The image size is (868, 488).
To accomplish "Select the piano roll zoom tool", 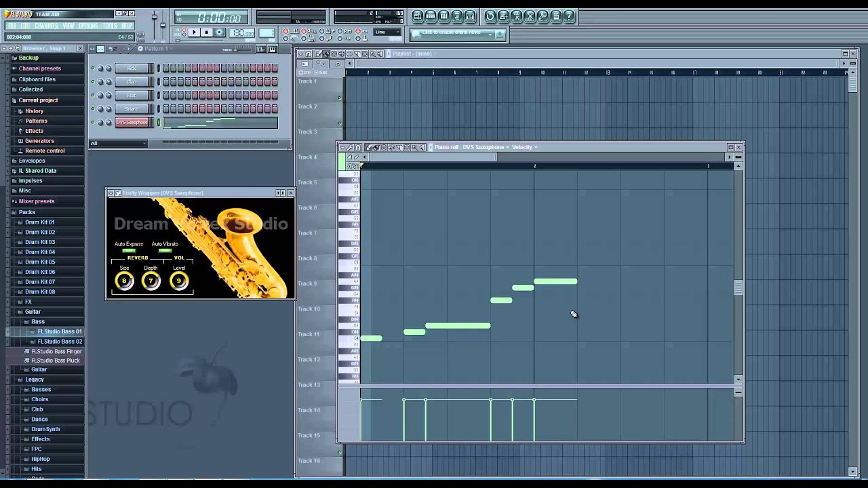I will click(414, 147).
